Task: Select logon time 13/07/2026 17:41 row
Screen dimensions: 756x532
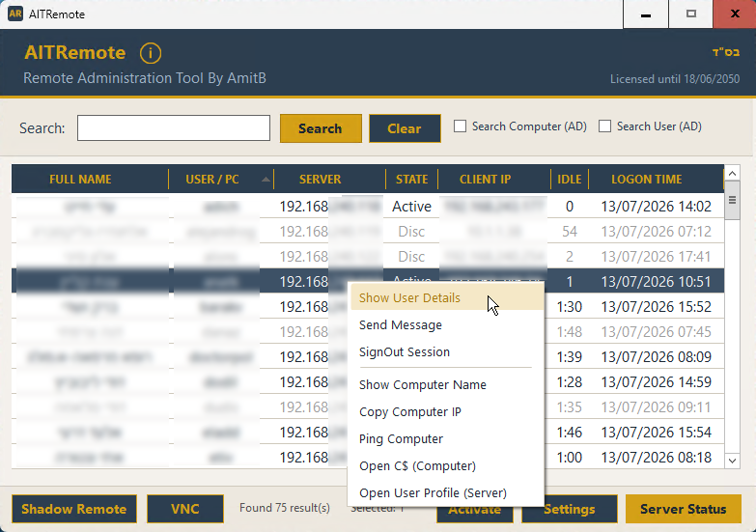Action: click(x=657, y=257)
